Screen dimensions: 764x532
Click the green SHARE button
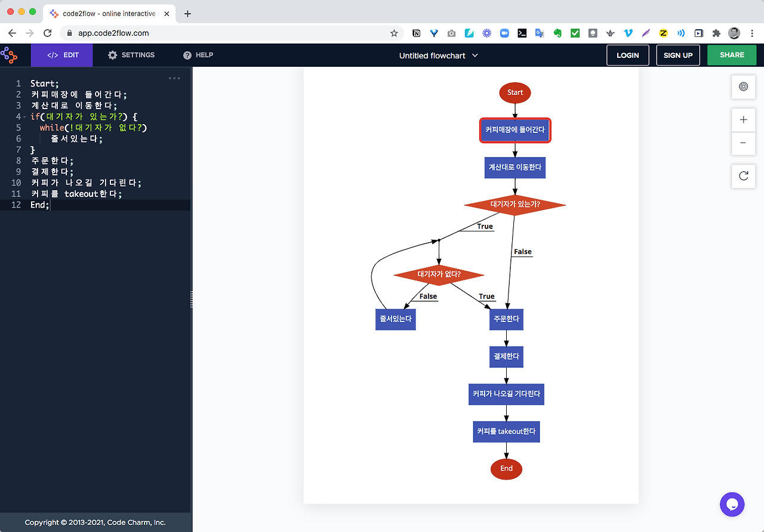tap(732, 55)
